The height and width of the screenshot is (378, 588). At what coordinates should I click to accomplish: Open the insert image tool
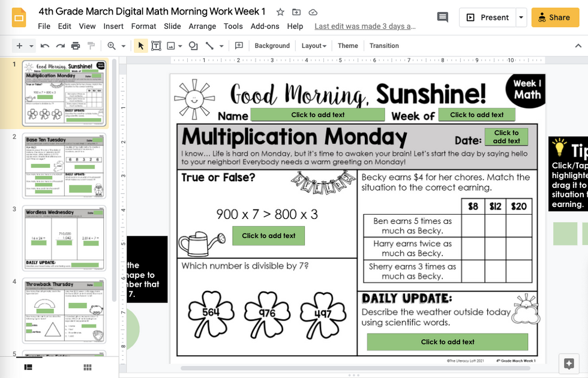[x=170, y=46]
